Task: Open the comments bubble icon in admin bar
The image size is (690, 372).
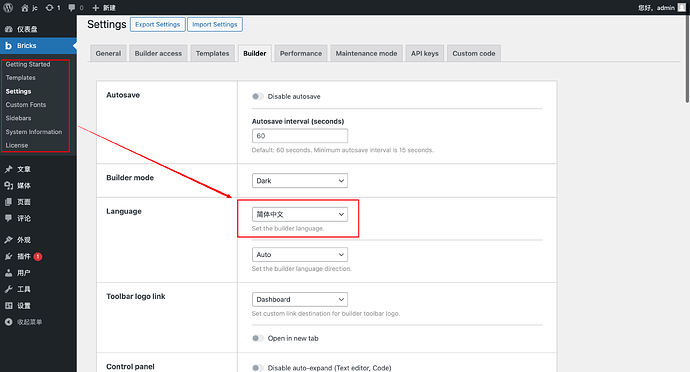Action: (x=72, y=7)
